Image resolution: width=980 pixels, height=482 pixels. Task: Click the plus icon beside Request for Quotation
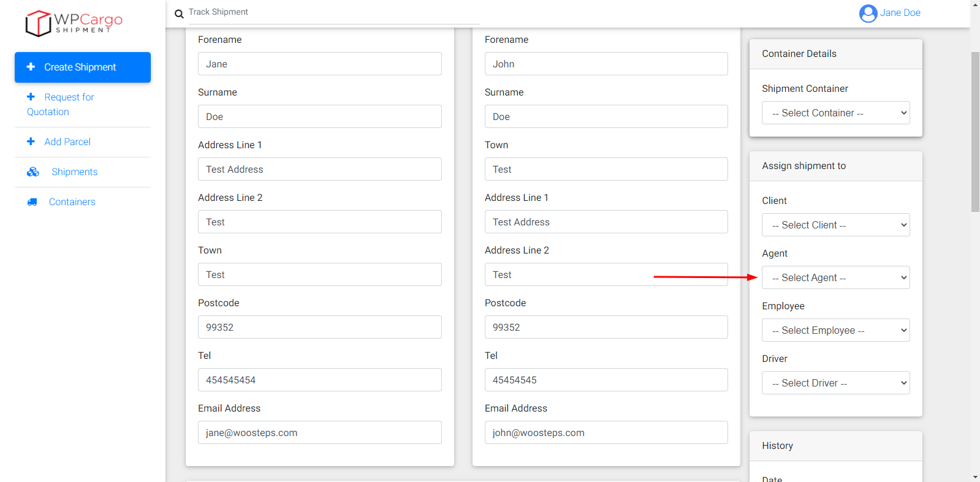pyautogui.click(x=31, y=97)
